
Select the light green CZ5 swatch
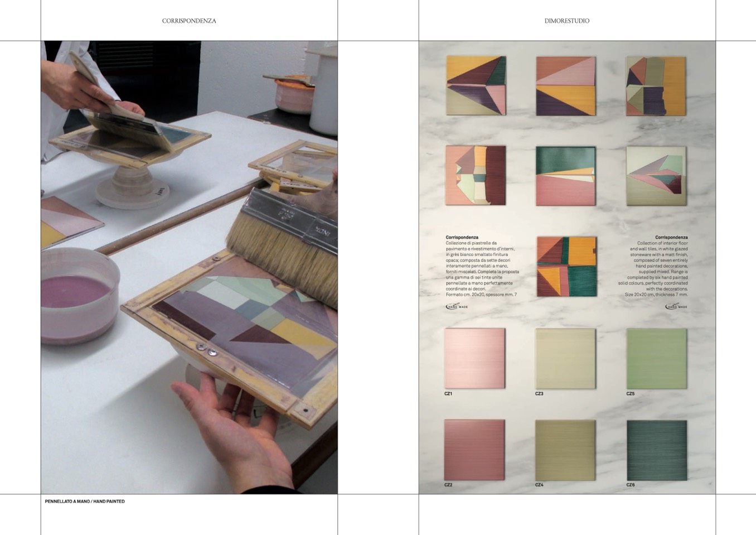point(656,358)
